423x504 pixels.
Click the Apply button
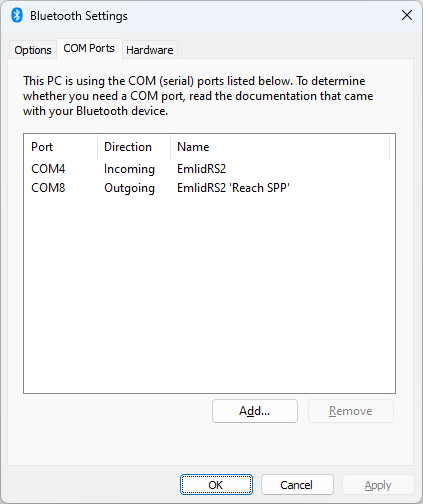click(378, 485)
